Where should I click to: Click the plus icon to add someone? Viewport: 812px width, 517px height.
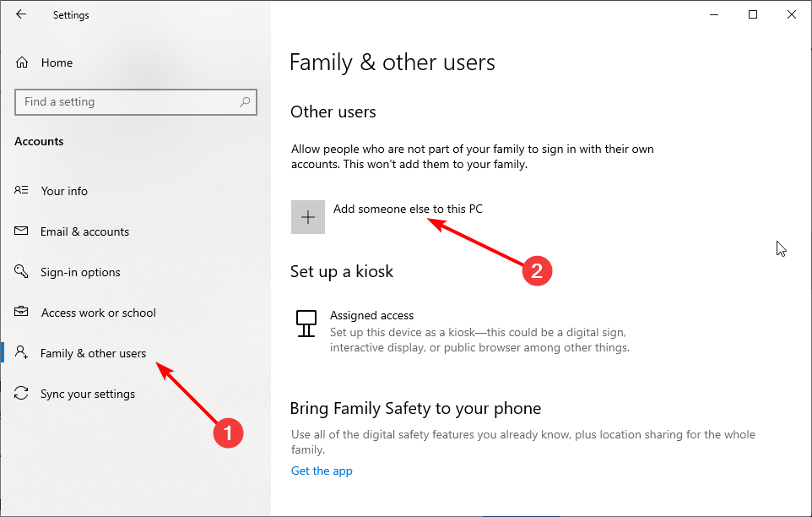click(308, 217)
